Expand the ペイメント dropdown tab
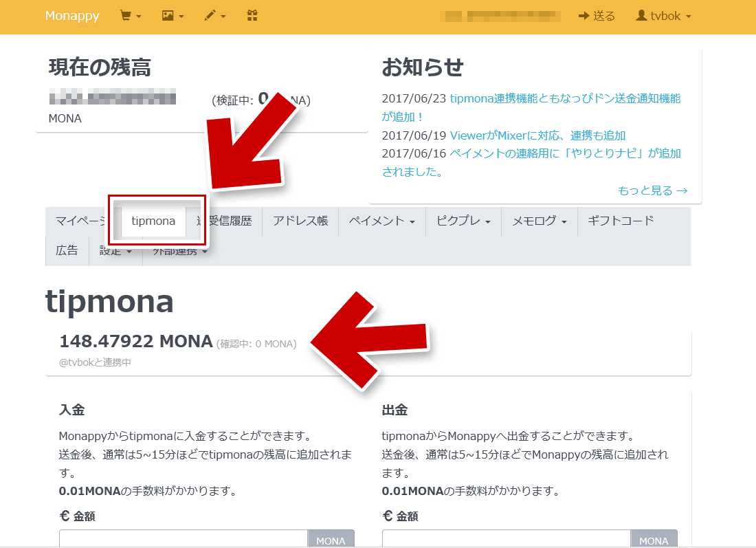Image resolution: width=756 pixels, height=548 pixels. 382,221
